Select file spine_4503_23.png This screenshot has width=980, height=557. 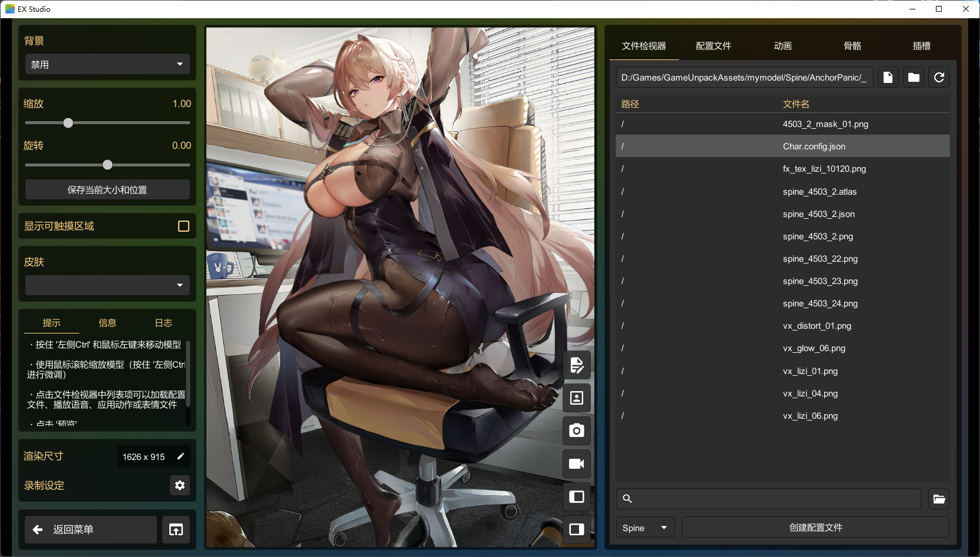782,281
